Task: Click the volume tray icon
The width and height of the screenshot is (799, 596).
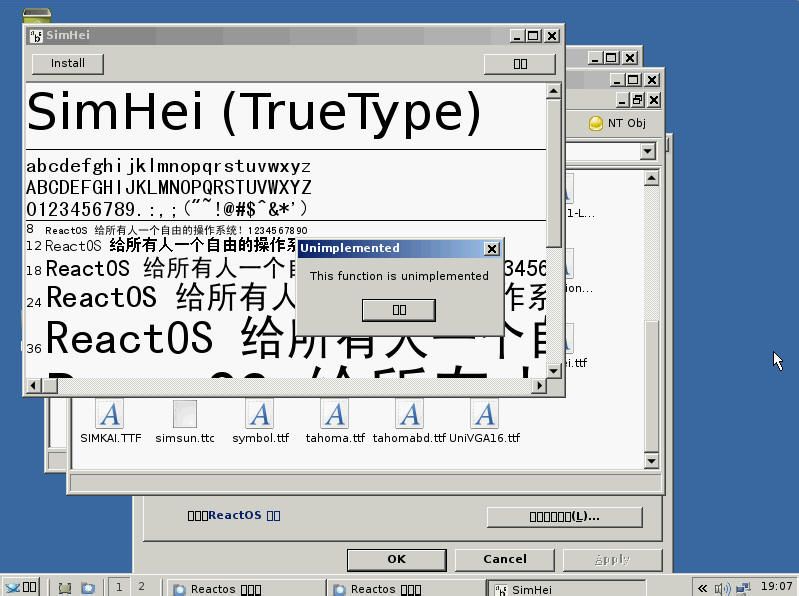Action: point(722,588)
